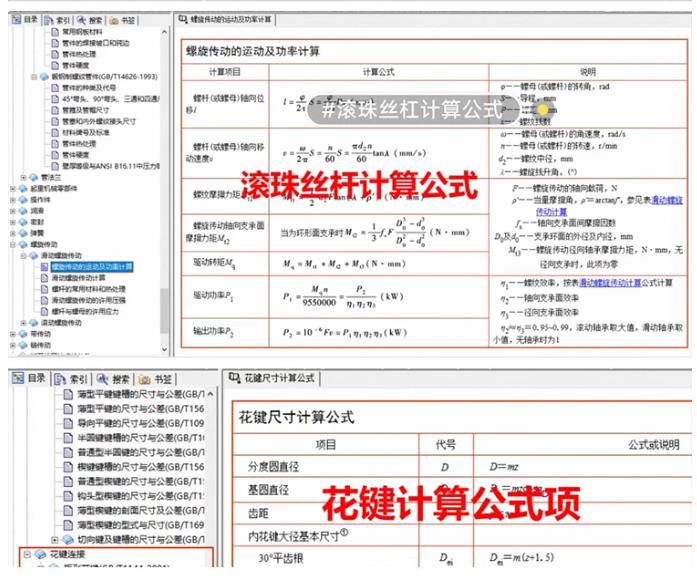Switch to 索引 tab in the 螺旋传动 window
Screen dimensions: 697x578
pyautogui.click(x=57, y=20)
